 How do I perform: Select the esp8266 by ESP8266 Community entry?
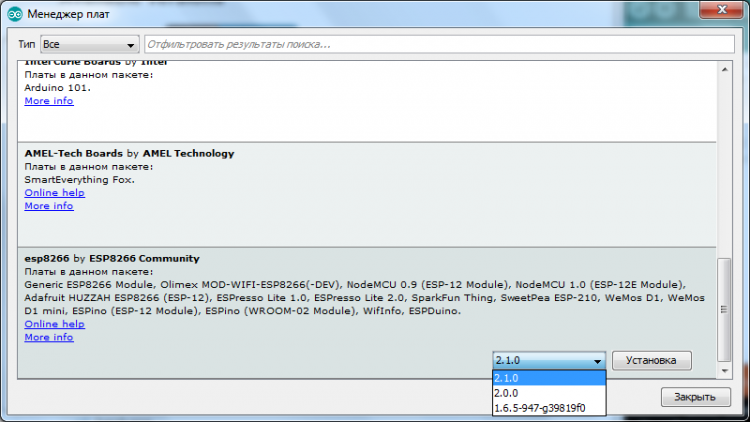tap(367, 313)
